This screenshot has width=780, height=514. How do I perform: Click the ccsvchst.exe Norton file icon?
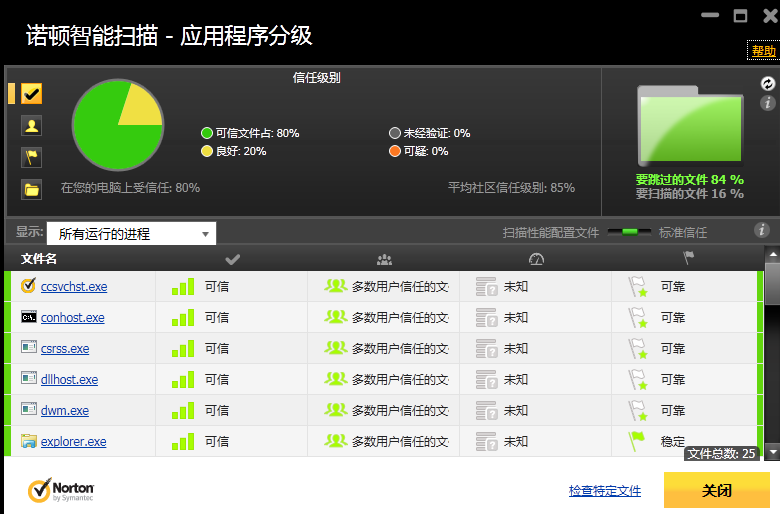click(x=28, y=286)
